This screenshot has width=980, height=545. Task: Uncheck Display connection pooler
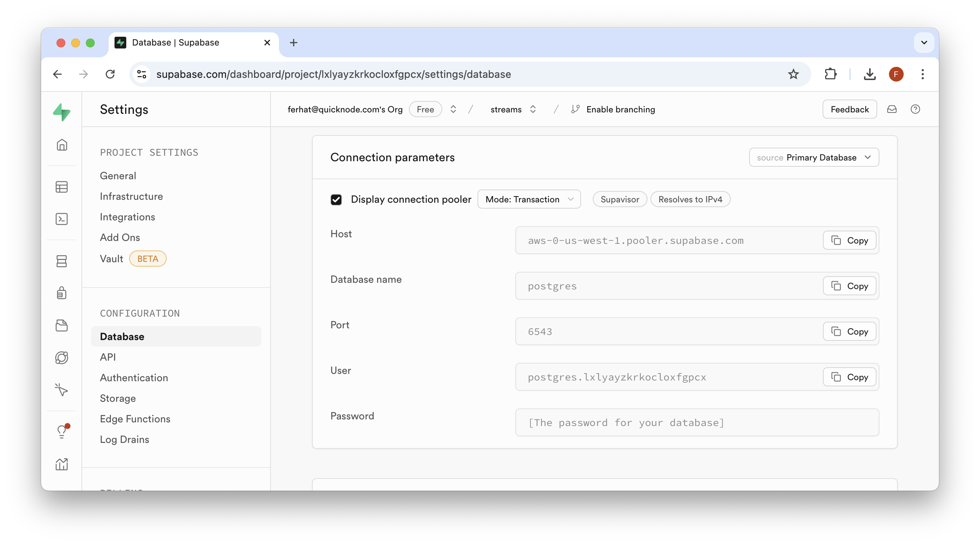click(x=336, y=199)
